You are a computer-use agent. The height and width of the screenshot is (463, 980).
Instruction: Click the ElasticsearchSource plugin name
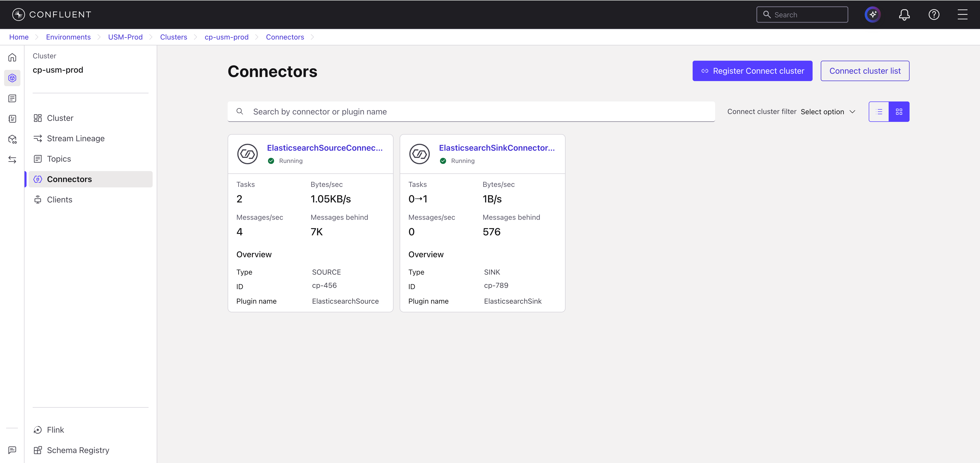[345, 301]
